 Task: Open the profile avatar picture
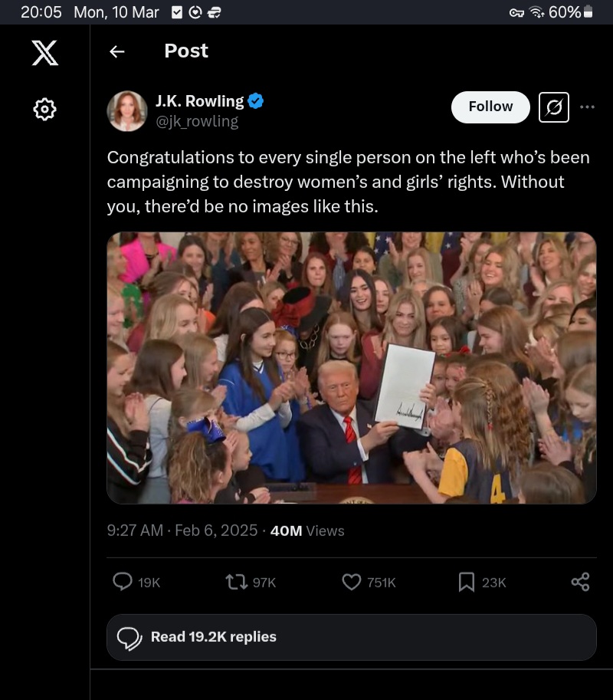[127, 110]
